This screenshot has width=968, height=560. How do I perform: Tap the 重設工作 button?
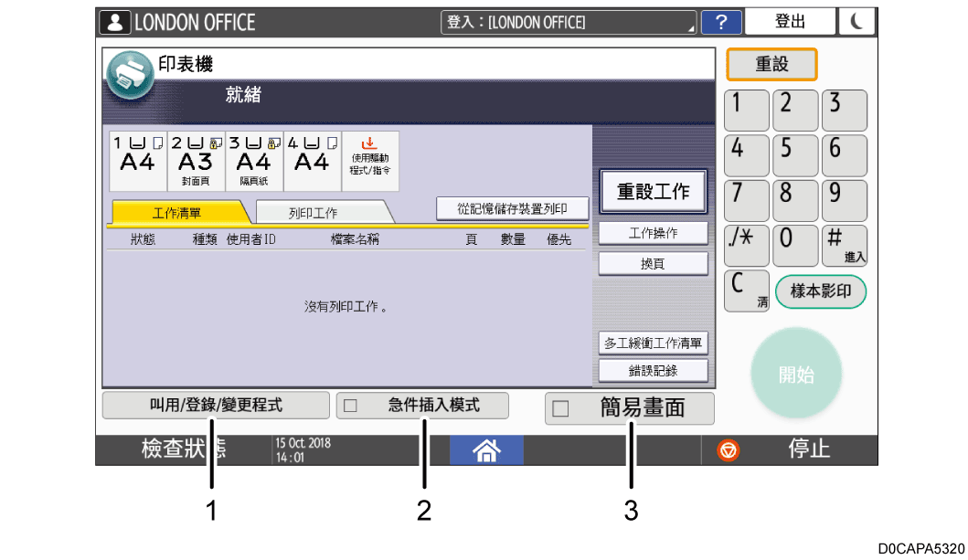click(653, 191)
